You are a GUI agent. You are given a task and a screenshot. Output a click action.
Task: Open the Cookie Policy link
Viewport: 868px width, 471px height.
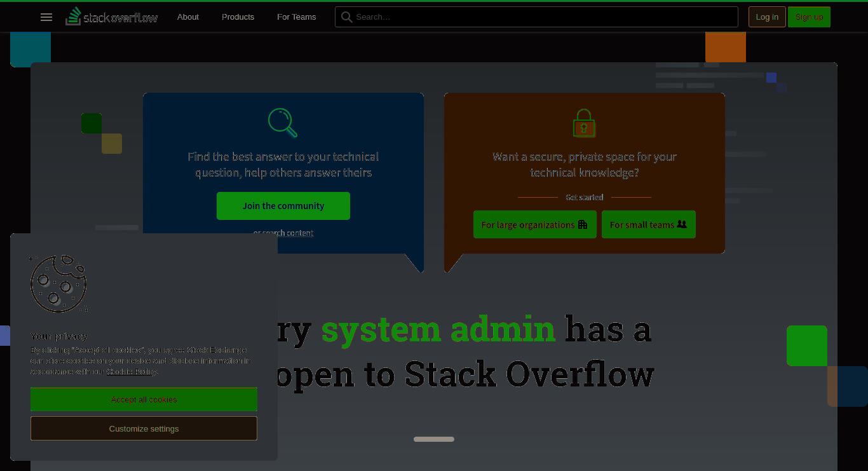[132, 371]
